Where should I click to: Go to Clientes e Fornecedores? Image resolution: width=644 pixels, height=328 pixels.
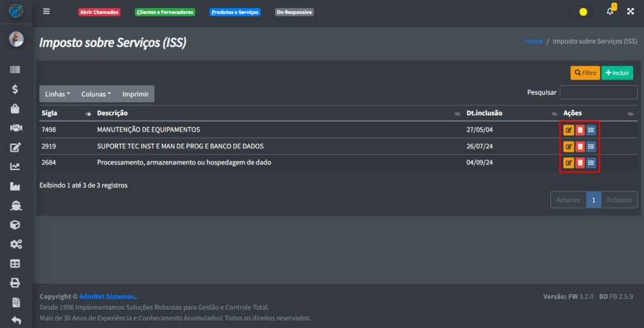tap(165, 12)
